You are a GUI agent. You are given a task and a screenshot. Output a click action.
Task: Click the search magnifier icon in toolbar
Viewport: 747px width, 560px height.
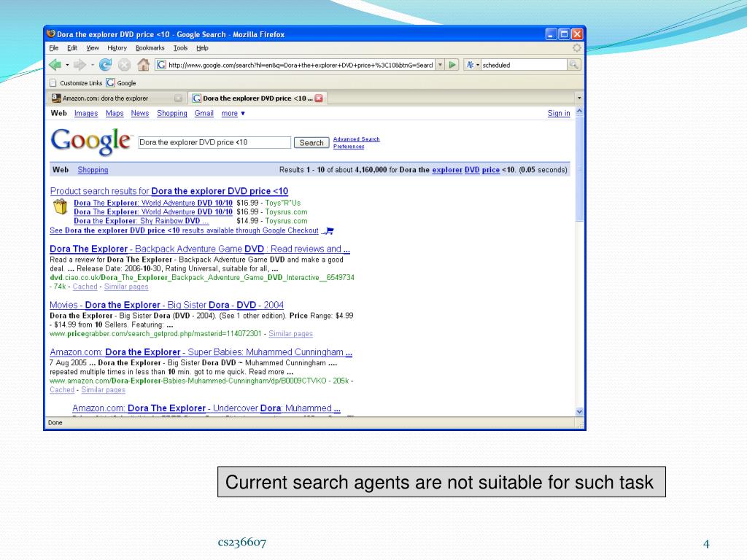(x=574, y=65)
